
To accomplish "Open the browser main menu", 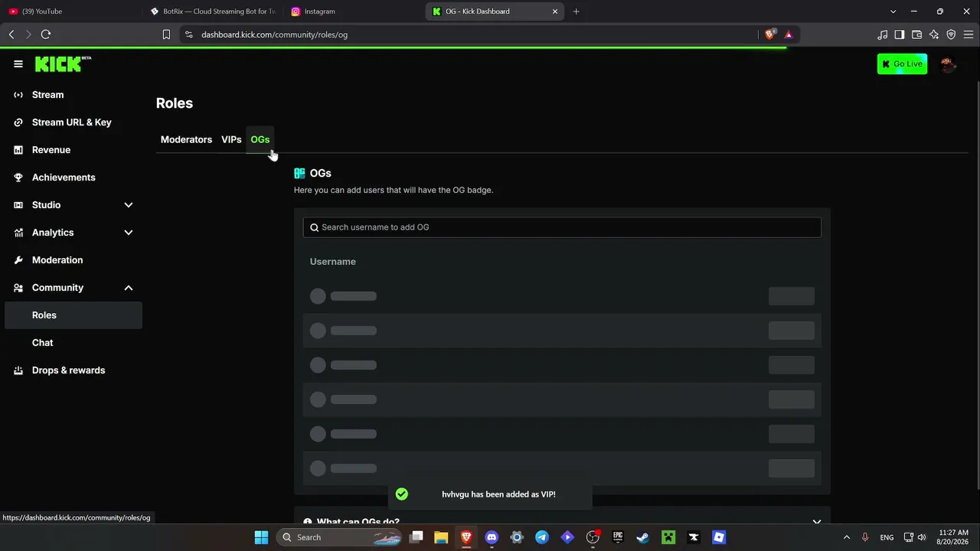I will pyautogui.click(x=969, y=34).
